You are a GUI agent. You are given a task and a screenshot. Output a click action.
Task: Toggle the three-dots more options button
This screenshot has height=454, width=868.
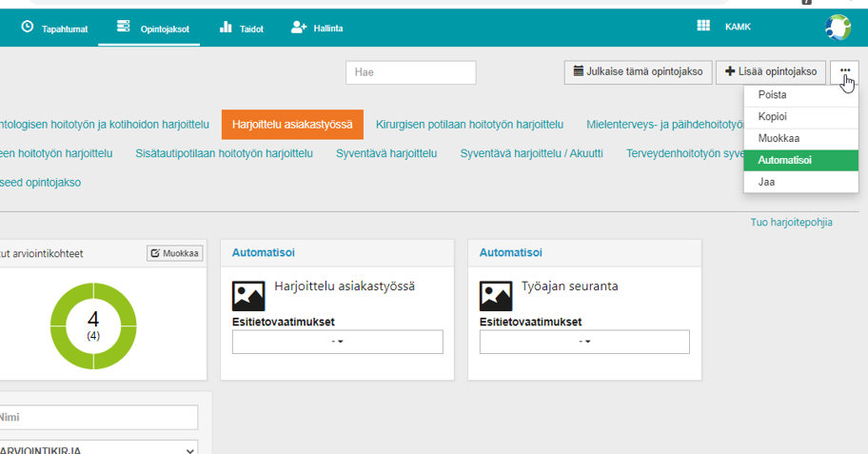click(844, 71)
